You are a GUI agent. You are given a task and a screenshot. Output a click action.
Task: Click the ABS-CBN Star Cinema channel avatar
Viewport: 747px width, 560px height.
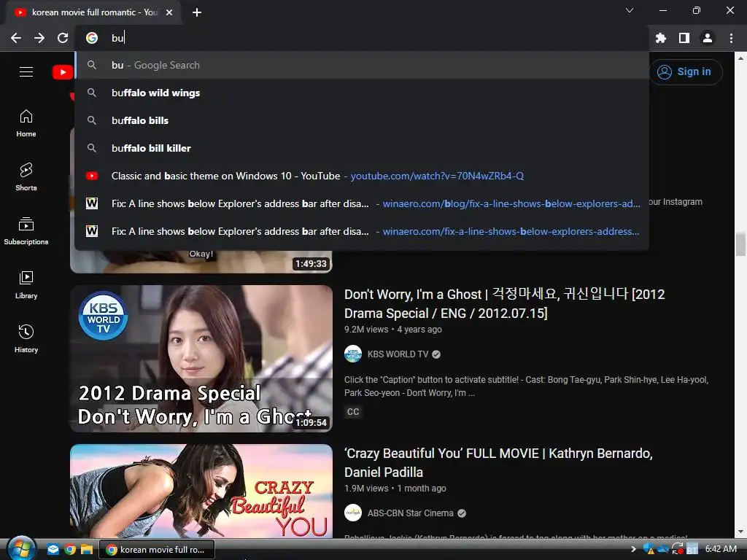coord(353,513)
